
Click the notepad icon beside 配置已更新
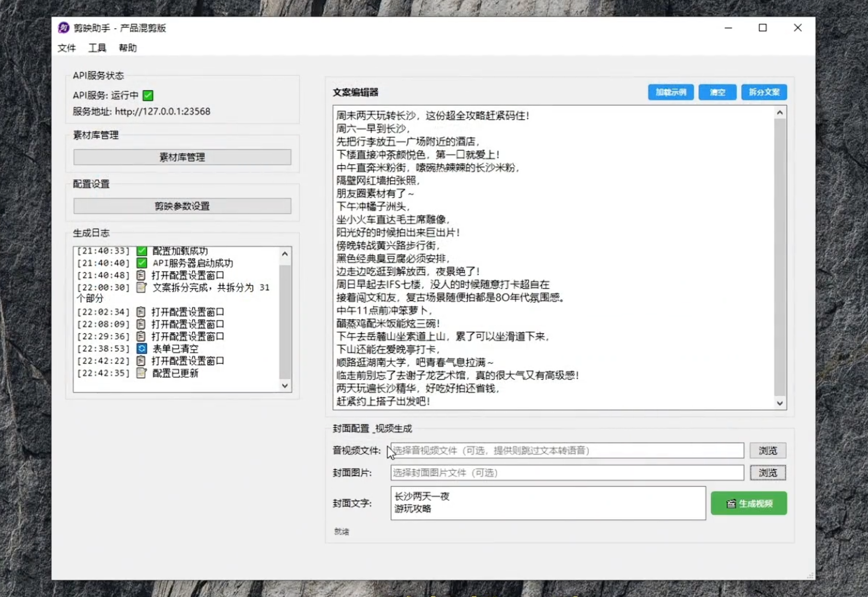pos(142,373)
